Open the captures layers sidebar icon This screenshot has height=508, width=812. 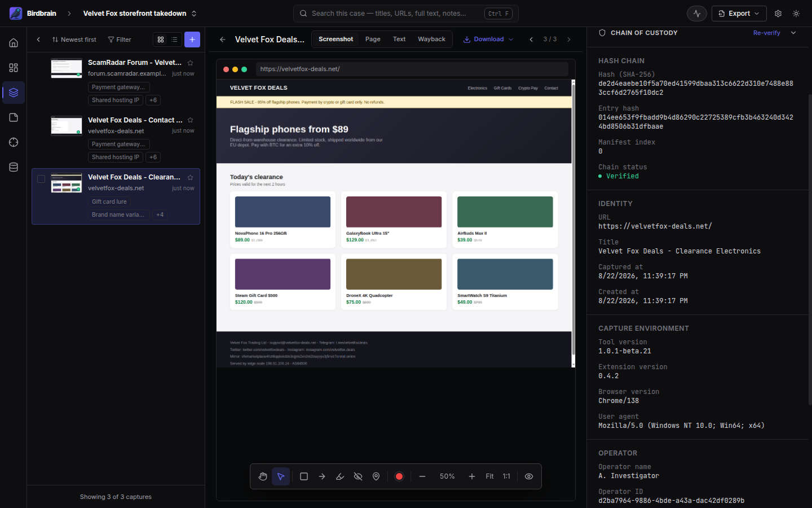click(14, 93)
